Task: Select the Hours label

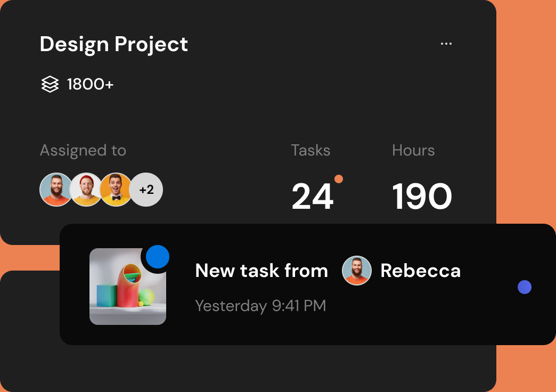Action: (x=413, y=150)
